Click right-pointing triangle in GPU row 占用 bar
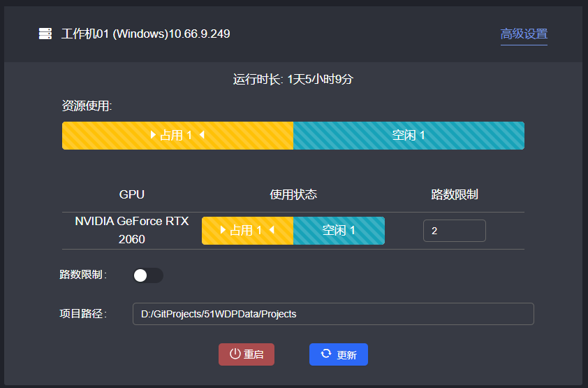588x388 pixels. point(223,230)
